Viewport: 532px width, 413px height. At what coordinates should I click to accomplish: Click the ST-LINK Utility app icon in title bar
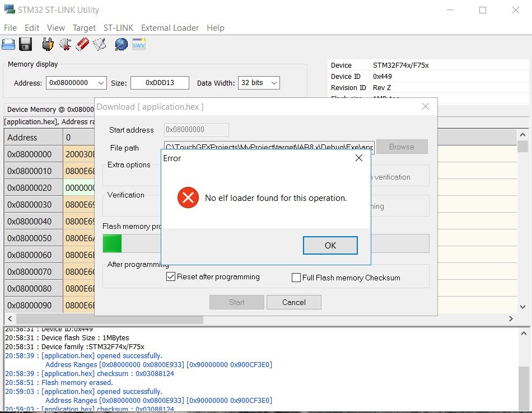point(10,10)
